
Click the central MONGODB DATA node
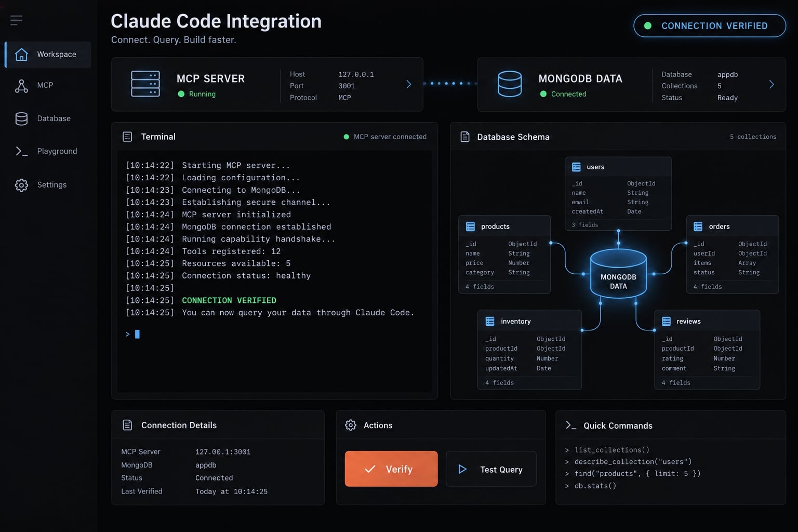(x=618, y=274)
